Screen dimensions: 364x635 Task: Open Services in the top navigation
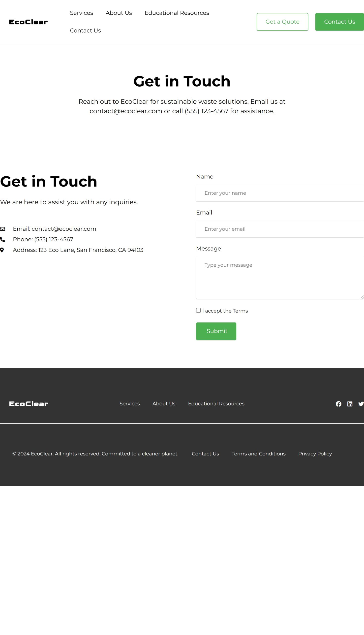pos(82,13)
